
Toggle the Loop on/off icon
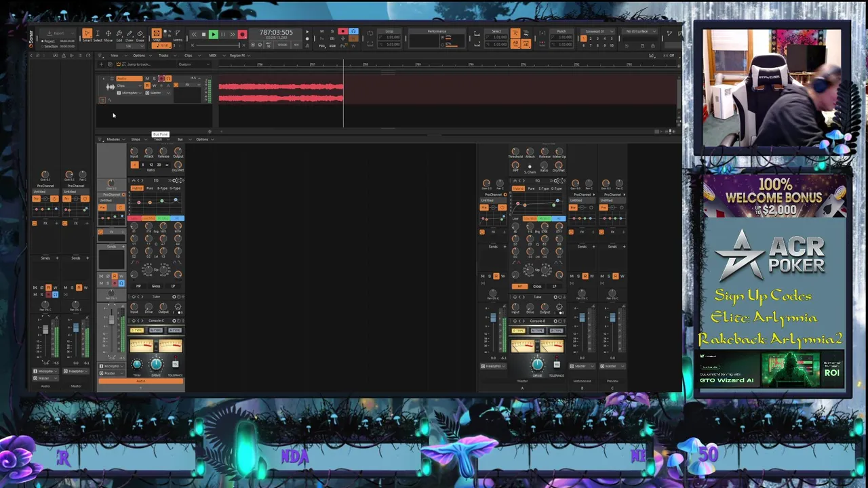[x=370, y=33]
